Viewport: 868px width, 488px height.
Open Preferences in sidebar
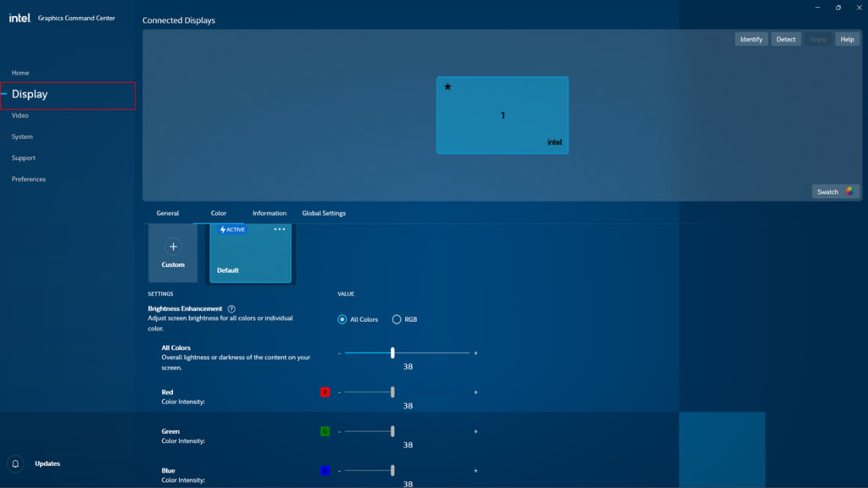(x=29, y=180)
